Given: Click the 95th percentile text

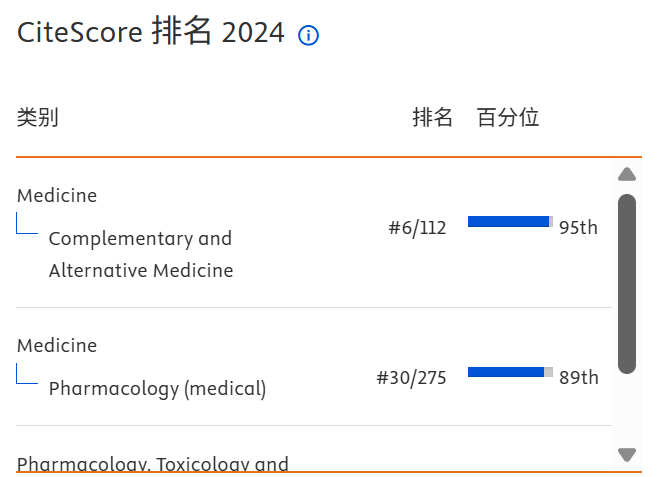Looking at the screenshot, I should [x=578, y=228].
